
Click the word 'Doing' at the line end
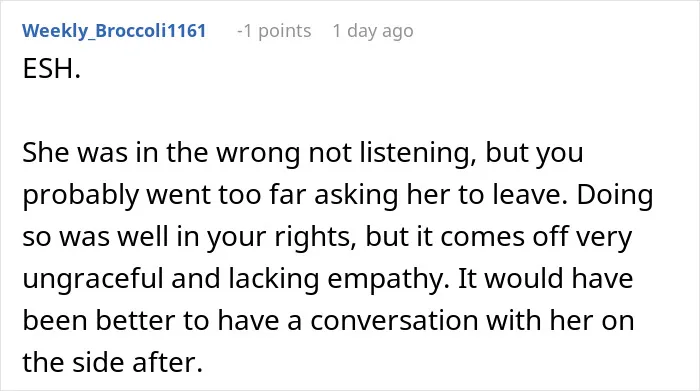pyautogui.click(x=615, y=196)
